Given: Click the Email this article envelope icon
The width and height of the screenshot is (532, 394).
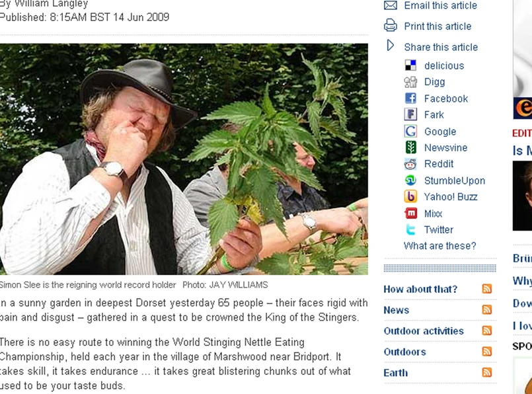Looking at the screenshot, I should coord(390,5).
